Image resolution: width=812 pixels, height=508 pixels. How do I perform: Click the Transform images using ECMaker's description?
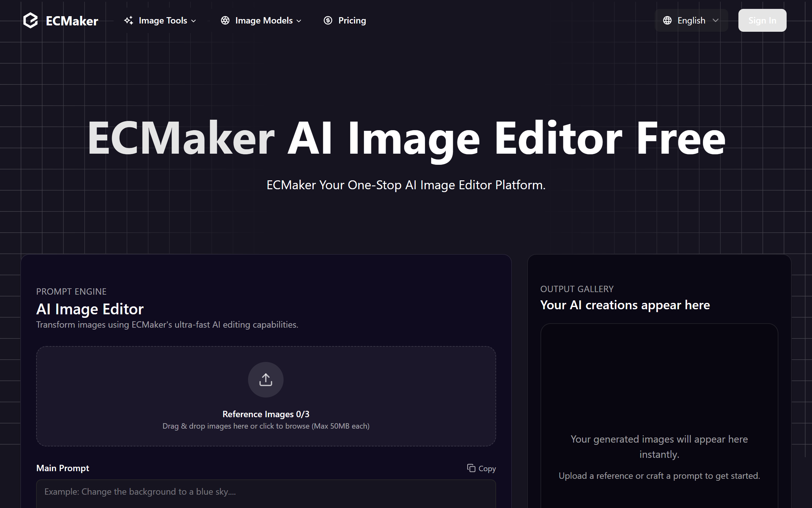[167, 324]
